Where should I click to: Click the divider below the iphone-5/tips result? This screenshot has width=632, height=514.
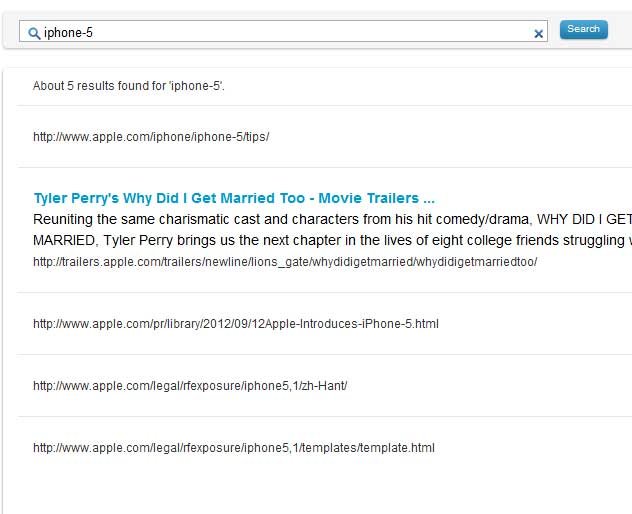324,167
